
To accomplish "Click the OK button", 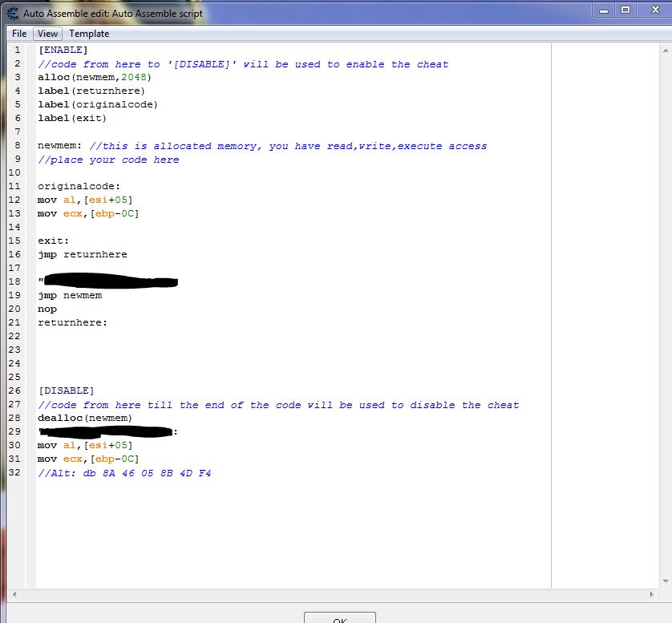I will pos(339,618).
